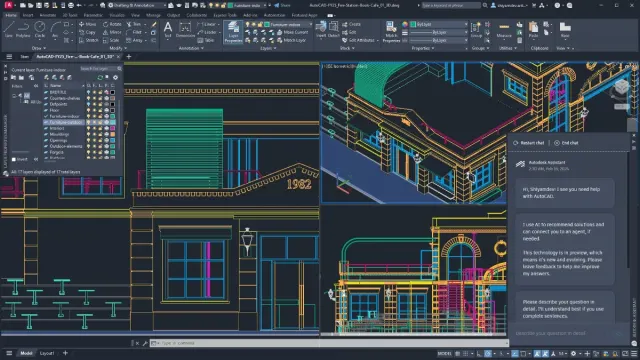
Task: Click the Create block tool
Action: tap(351, 24)
